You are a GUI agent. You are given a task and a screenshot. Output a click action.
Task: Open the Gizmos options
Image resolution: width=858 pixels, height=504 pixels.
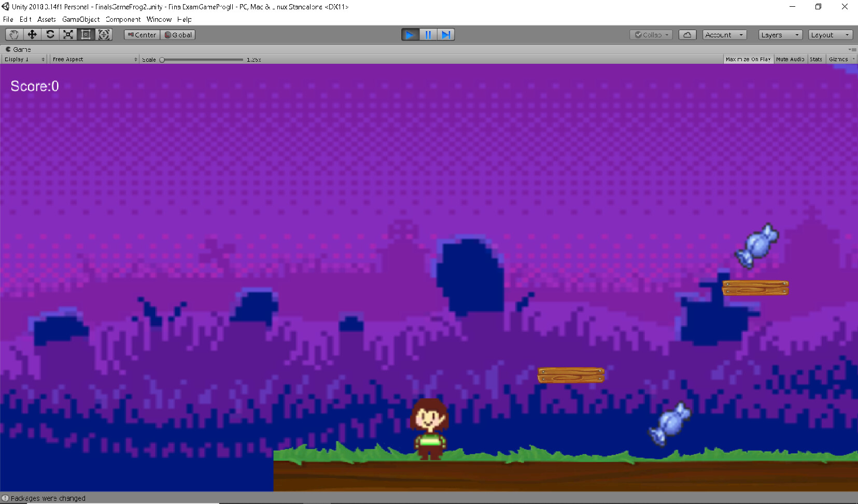point(840,59)
